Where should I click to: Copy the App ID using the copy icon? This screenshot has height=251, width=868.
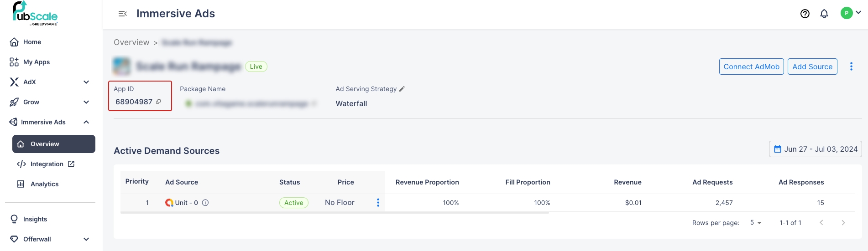158,102
